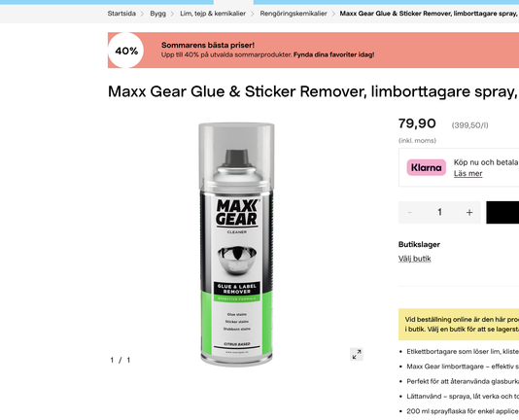
Task: Increase quantity with the plus button
Action: point(469,212)
